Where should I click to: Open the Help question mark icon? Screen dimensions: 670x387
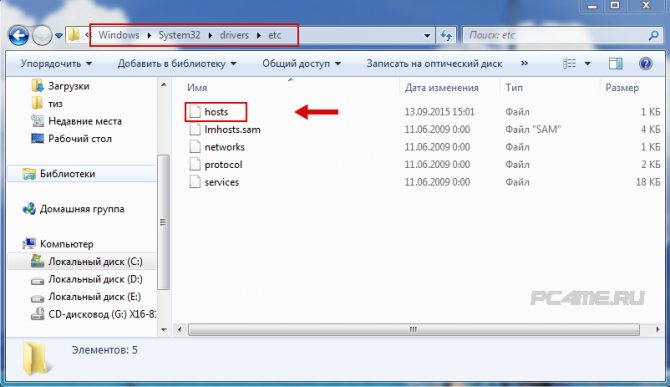click(x=645, y=64)
